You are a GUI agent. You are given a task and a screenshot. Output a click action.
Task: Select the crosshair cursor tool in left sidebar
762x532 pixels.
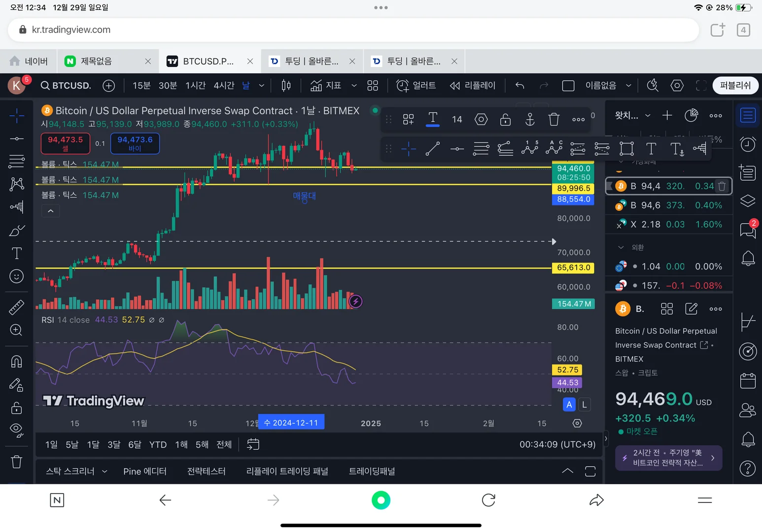17,116
